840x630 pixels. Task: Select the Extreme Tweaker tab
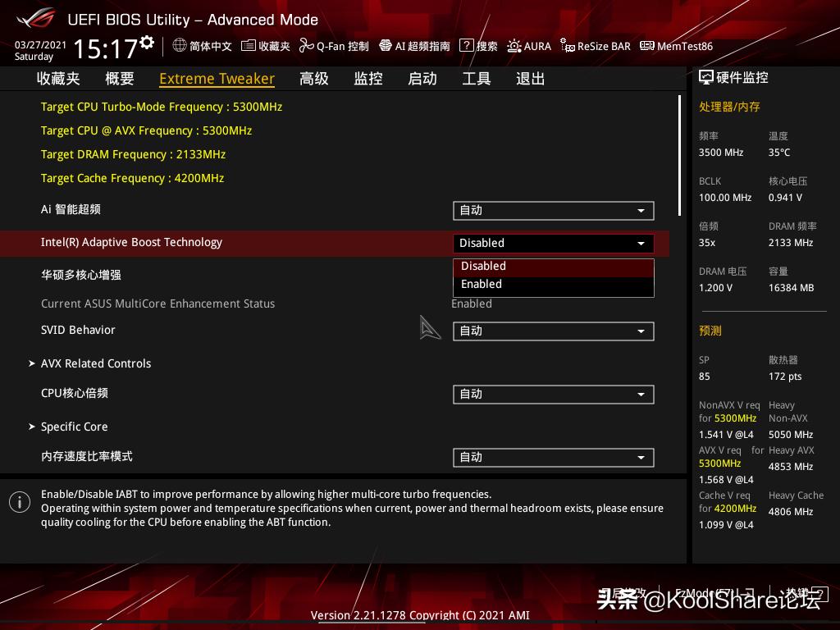217,79
